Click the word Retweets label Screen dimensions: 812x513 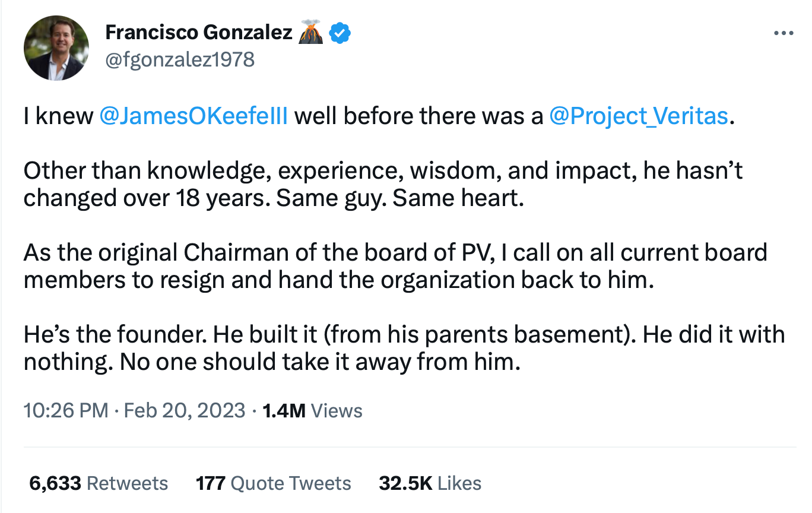[127, 483]
